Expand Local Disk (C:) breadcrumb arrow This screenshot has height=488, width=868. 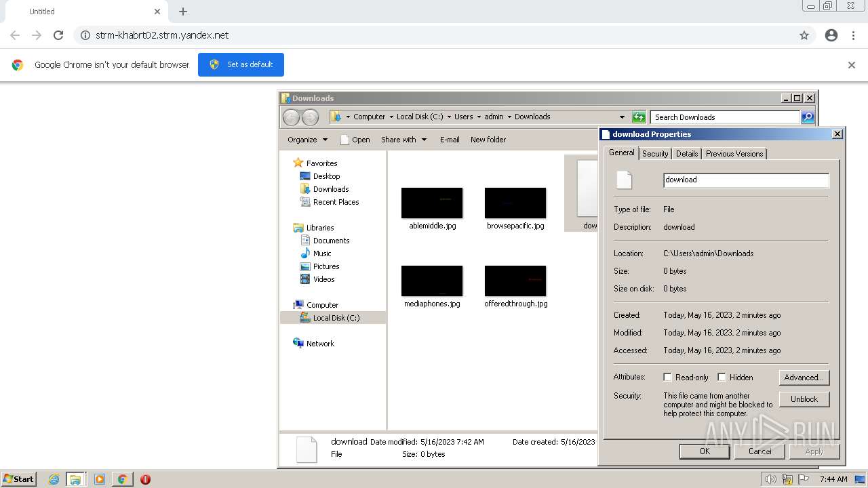point(448,117)
